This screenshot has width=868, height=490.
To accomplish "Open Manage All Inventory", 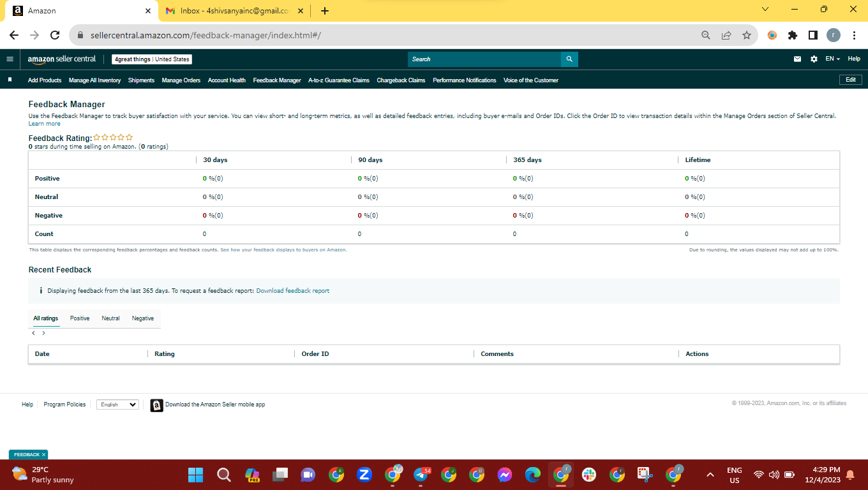I will click(94, 80).
